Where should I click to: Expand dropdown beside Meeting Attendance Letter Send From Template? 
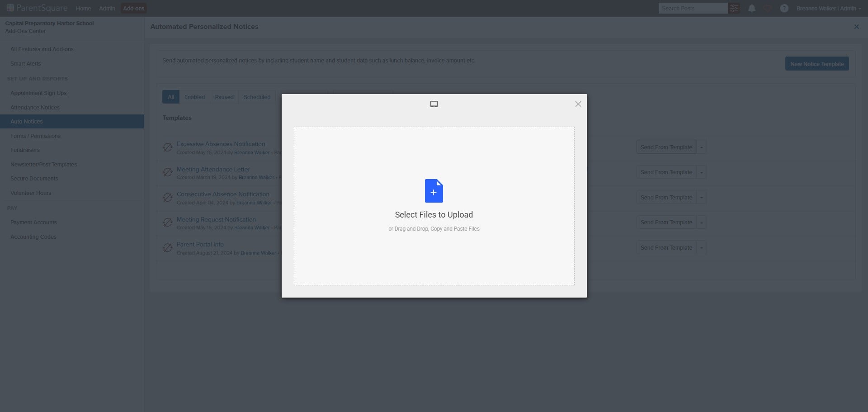[x=702, y=172]
